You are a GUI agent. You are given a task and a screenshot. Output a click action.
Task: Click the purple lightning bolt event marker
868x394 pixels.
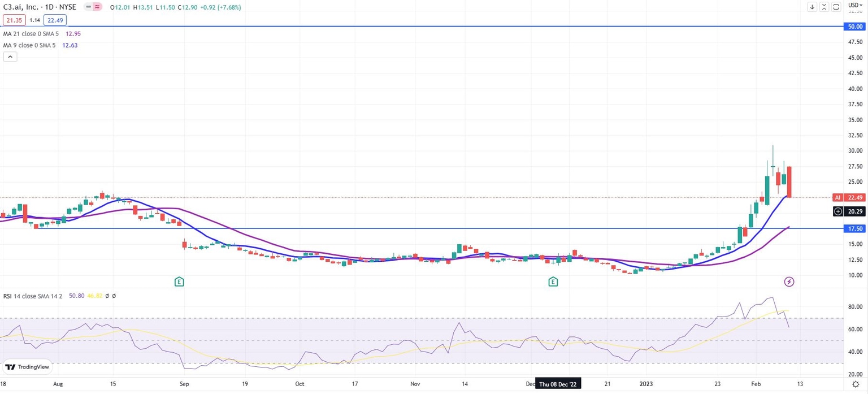(x=789, y=282)
